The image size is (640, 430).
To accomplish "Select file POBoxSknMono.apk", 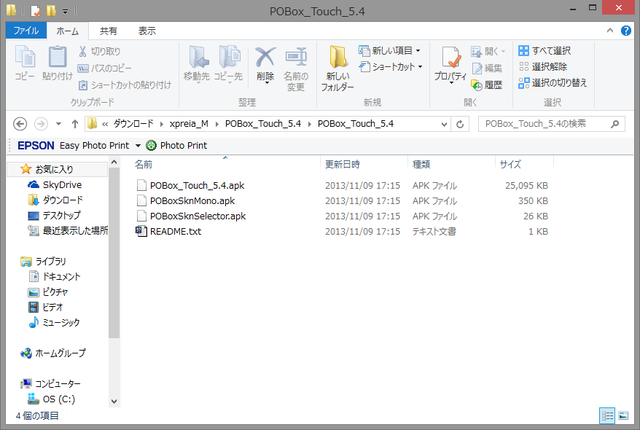I will 192,201.
